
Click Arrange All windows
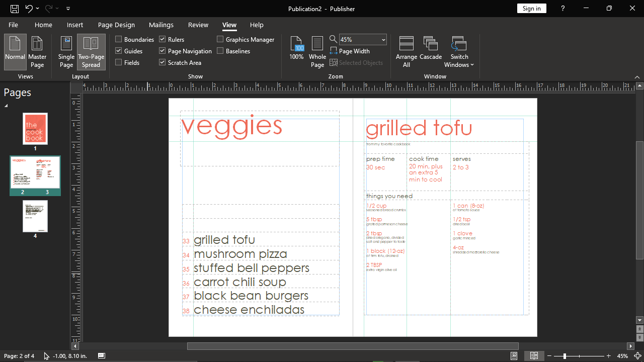pos(407,52)
